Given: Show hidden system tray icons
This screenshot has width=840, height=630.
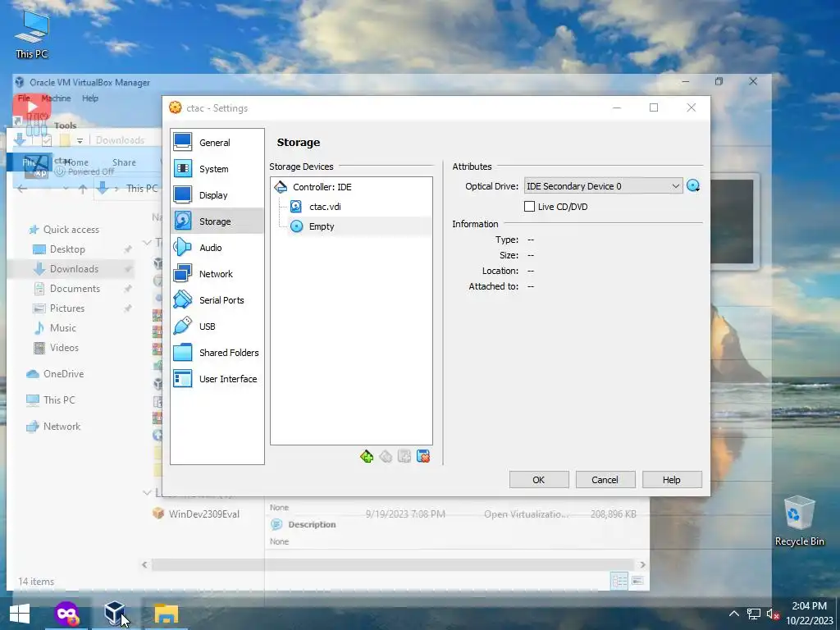Looking at the screenshot, I should coord(734,614).
